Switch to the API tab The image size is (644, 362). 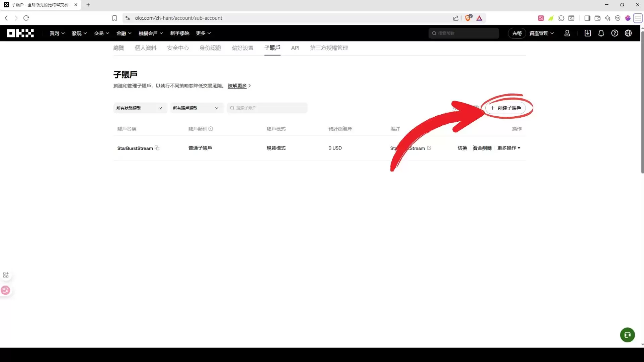295,48
